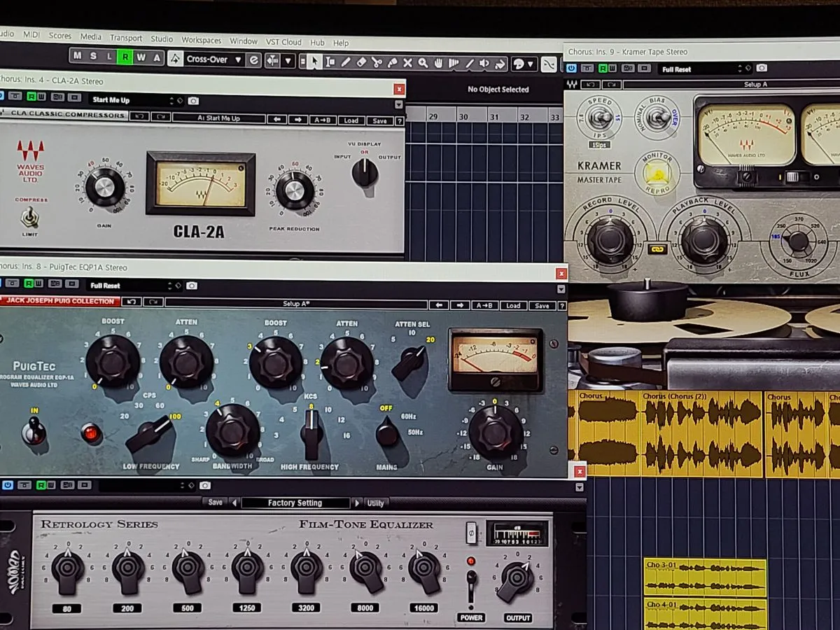
Task: Flip the PuigTec IN toggle switch
Action: point(32,431)
